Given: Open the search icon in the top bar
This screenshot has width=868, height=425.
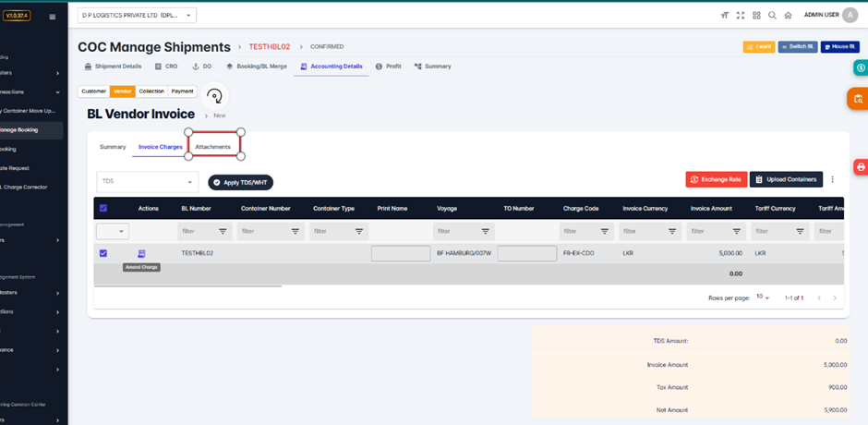Looking at the screenshot, I should pyautogui.click(x=772, y=16).
